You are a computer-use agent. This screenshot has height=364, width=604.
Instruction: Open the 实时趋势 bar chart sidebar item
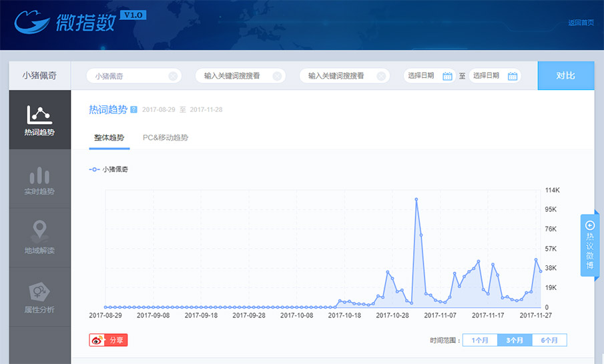pos(39,180)
